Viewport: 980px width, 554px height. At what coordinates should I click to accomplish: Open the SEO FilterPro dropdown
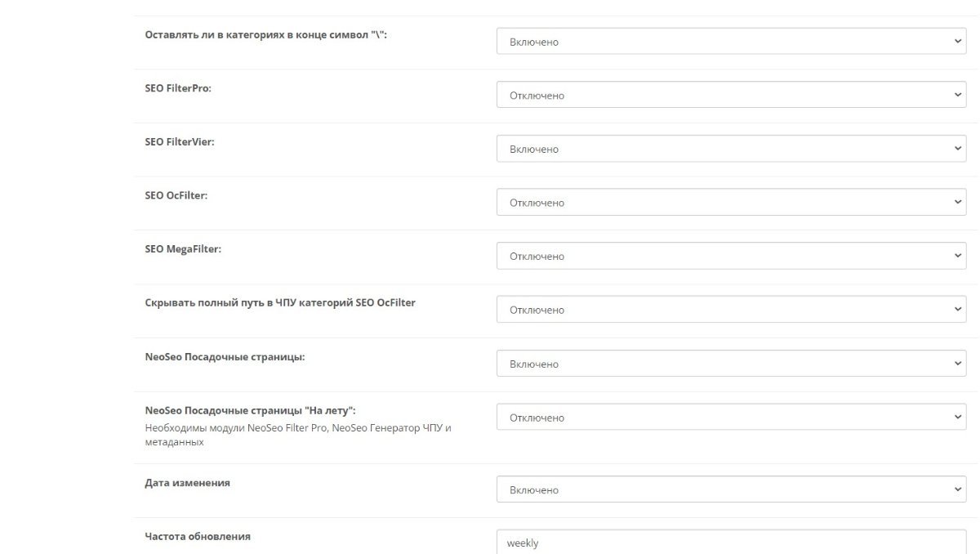(x=733, y=95)
